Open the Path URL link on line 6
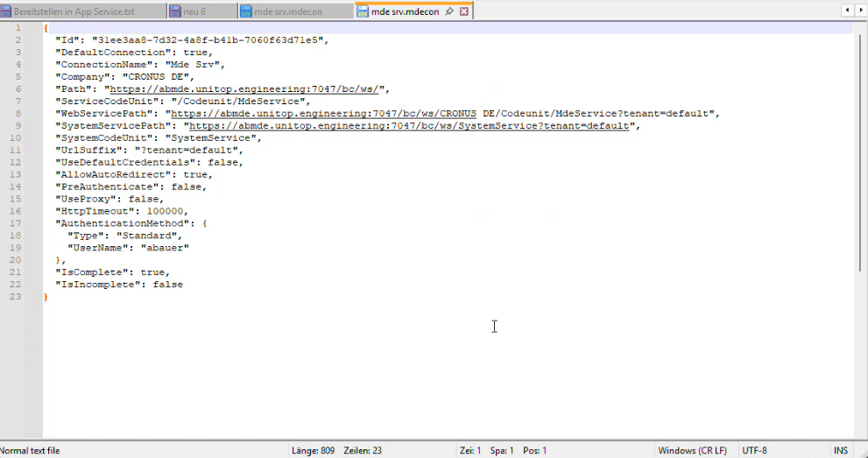This screenshot has width=868, height=458. pos(245,89)
